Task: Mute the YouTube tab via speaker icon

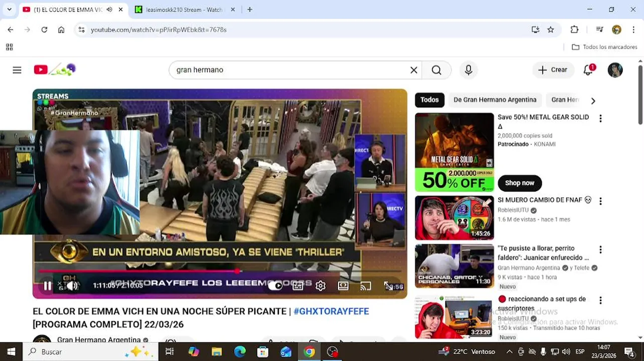Action: (x=109, y=10)
